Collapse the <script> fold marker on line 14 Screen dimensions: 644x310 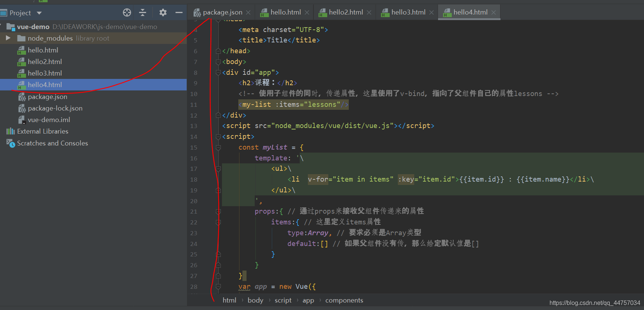[218, 137]
